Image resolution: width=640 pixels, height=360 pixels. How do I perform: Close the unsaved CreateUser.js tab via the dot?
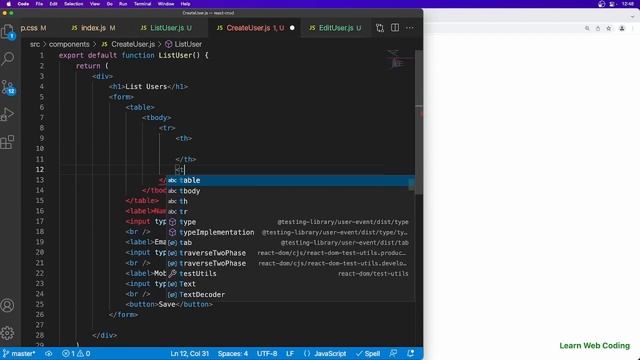pos(292,28)
